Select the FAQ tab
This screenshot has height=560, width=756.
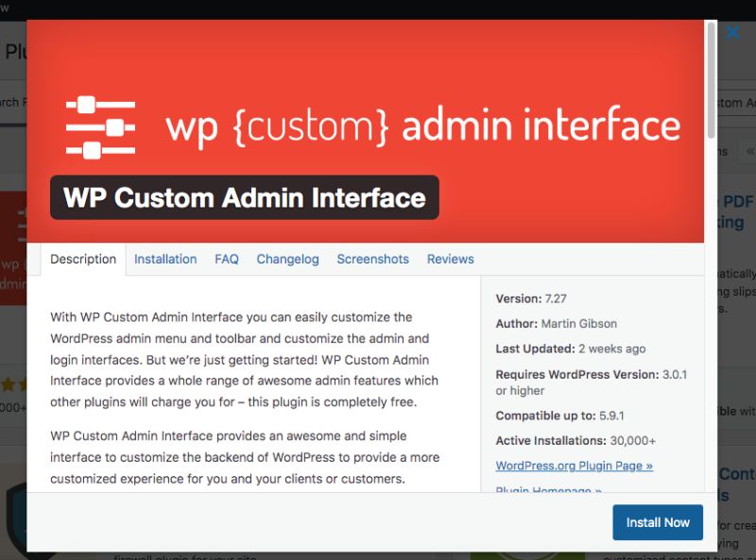point(227,259)
